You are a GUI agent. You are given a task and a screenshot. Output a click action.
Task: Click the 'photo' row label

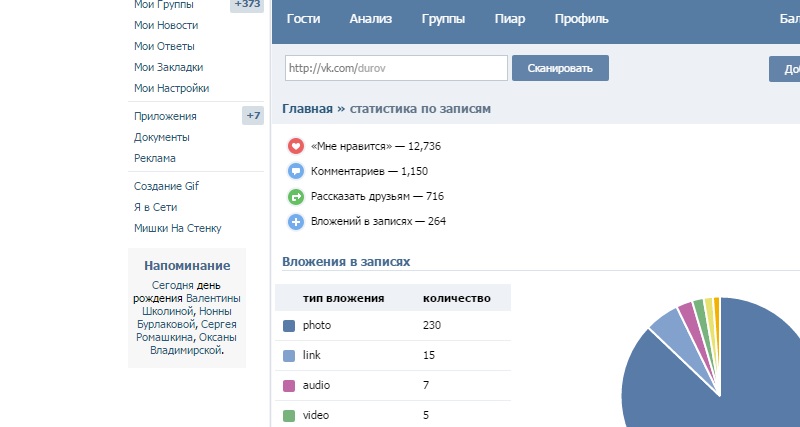coord(317,325)
